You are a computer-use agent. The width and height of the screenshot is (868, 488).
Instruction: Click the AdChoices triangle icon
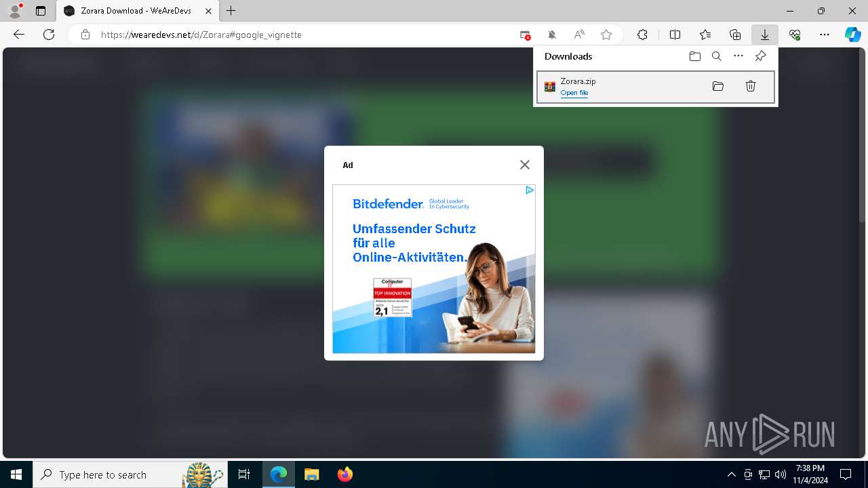tap(530, 190)
